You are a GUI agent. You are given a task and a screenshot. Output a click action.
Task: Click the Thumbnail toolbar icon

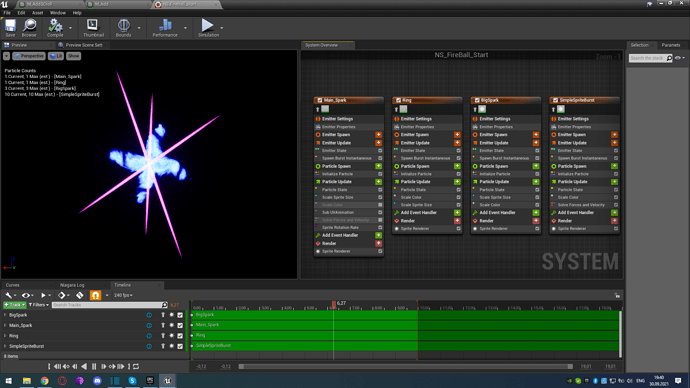pos(93,27)
